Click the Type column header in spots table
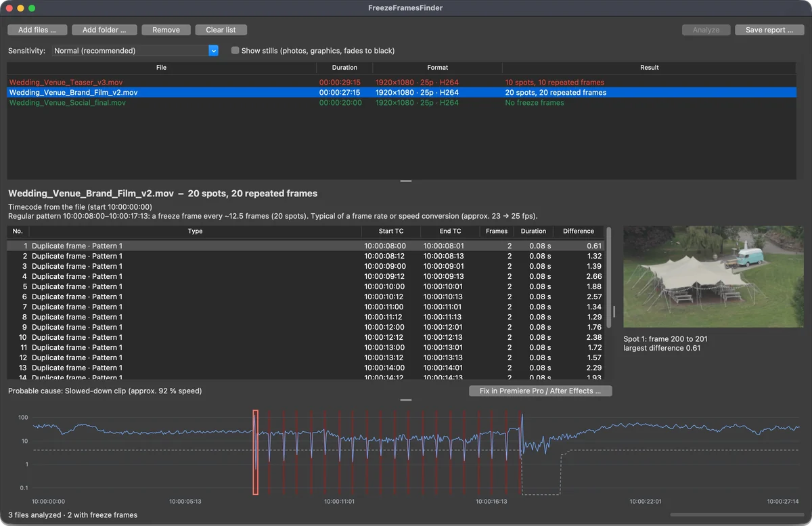This screenshot has height=526, width=812. 195,232
